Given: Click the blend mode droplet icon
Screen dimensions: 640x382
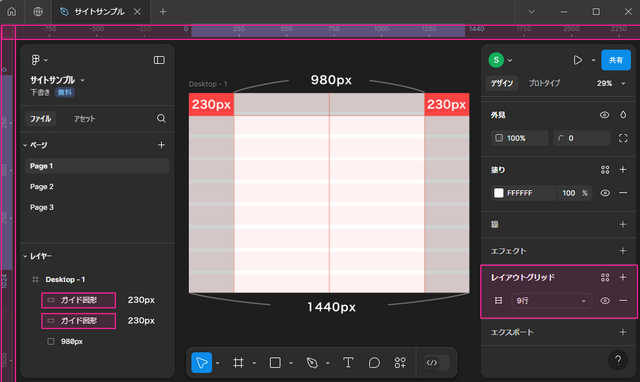Looking at the screenshot, I should click(x=623, y=115).
